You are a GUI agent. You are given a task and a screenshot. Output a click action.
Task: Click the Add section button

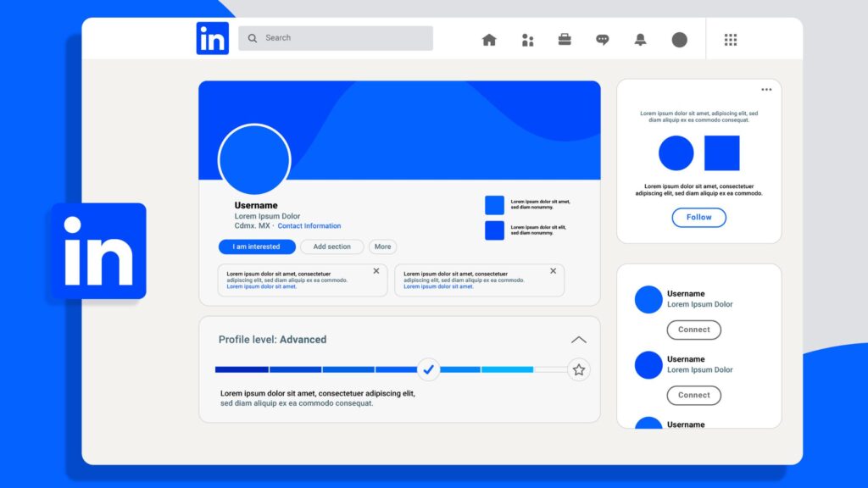pyautogui.click(x=331, y=247)
